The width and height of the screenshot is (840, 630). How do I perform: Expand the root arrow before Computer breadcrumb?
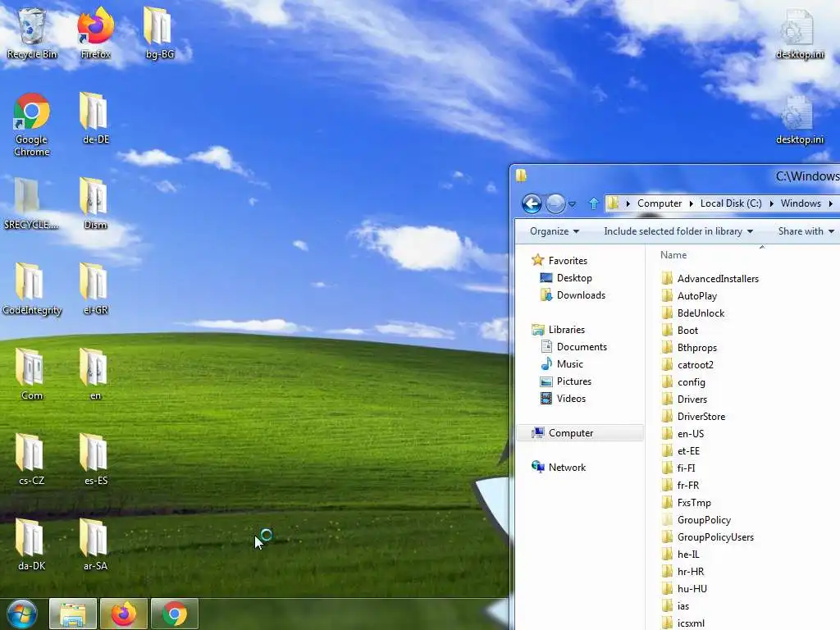tap(628, 203)
